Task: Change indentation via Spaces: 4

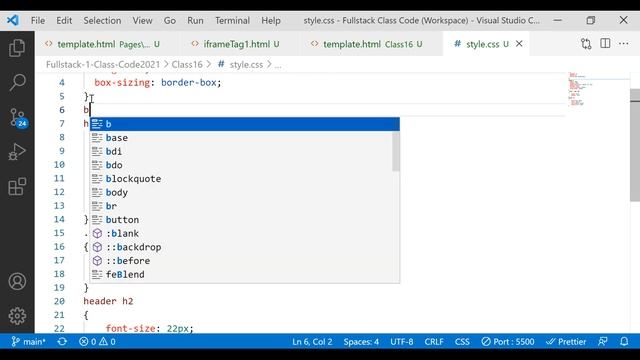Action: (361, 342)
